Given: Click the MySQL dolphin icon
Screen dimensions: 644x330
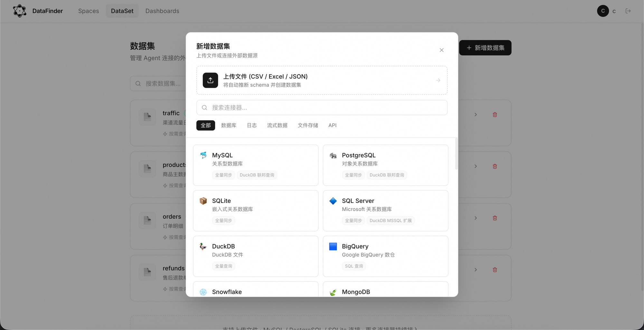Looking at the screenshot, I should (203, 155).
